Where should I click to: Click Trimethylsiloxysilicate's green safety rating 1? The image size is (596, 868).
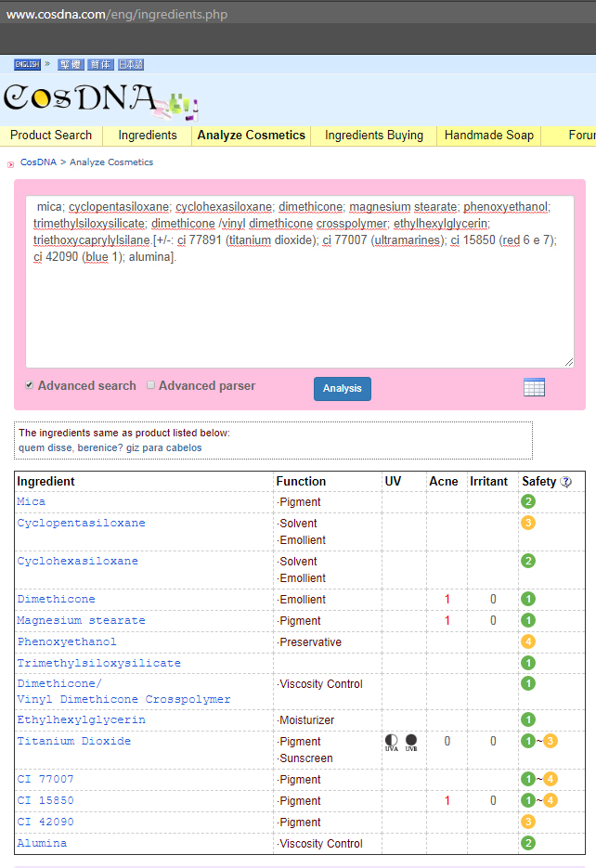pos(528,663)
